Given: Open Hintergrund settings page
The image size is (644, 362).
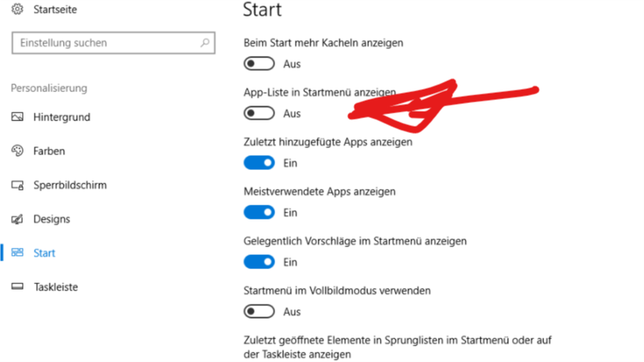Looking at the screenshot, I should (61, 117).
